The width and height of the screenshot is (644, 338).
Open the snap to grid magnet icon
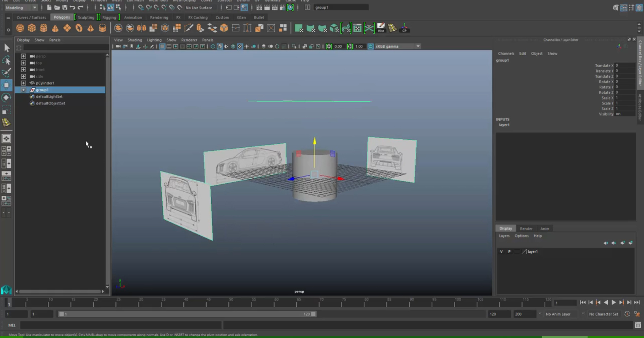[141, 7]
